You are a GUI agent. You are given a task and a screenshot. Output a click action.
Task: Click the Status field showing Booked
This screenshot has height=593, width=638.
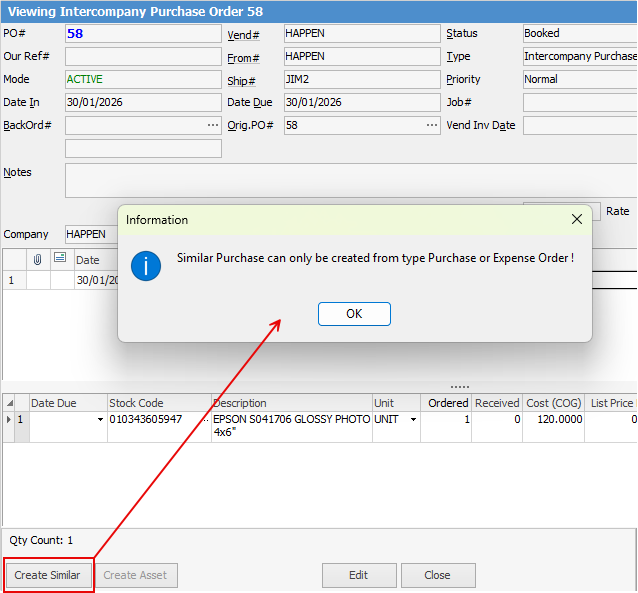(578, 33)
